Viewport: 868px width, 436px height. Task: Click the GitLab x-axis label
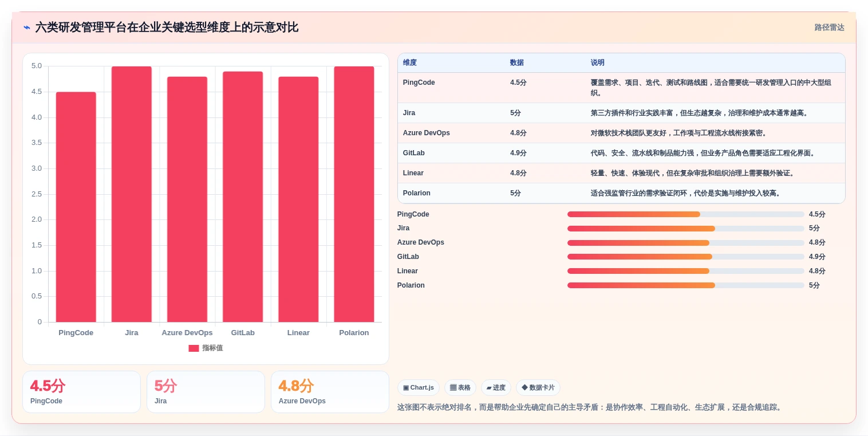[243, 333]
